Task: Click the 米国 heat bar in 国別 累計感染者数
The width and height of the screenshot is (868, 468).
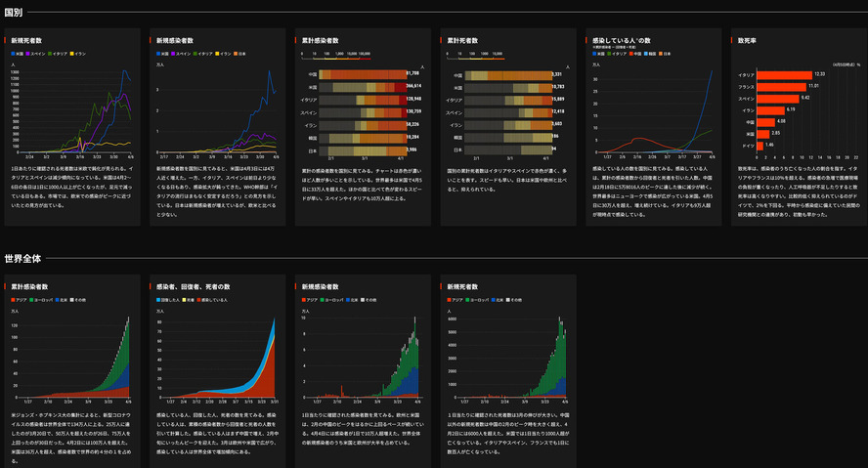Action: tap(363, 87)
